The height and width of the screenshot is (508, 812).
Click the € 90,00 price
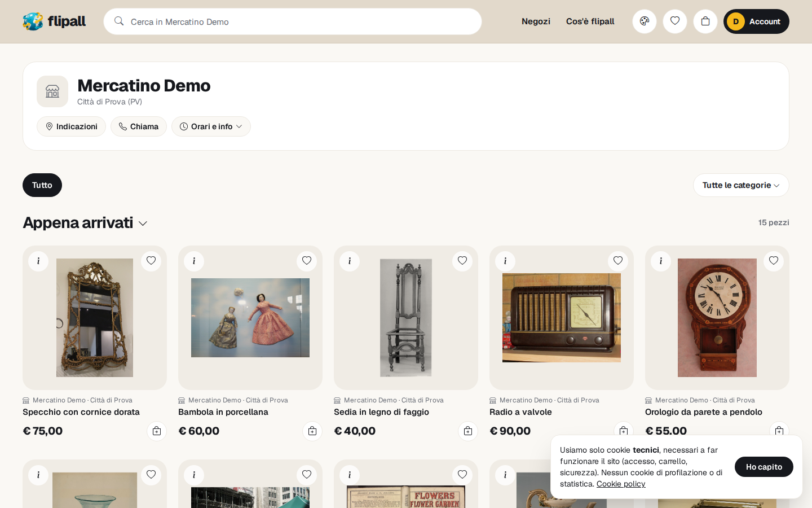(x=510, y=431)
